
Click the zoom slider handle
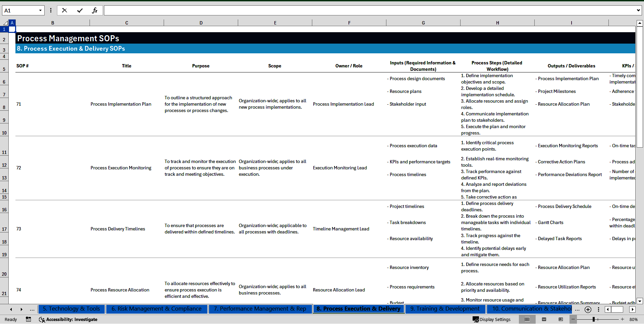593,319
